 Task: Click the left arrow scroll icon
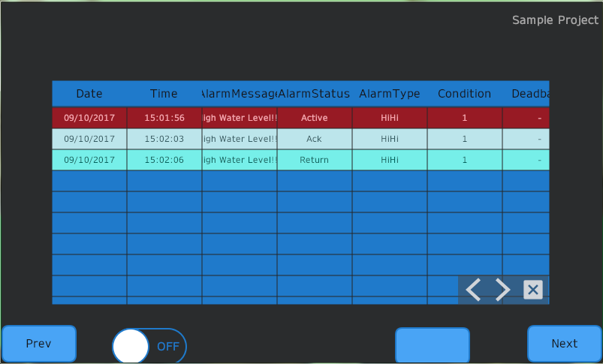[x=473, y=290]
